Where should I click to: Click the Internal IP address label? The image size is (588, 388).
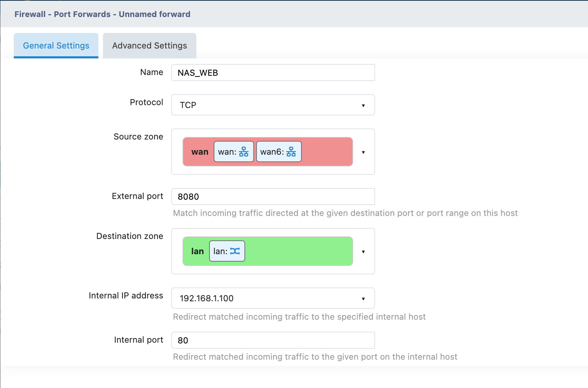point(126,296)
